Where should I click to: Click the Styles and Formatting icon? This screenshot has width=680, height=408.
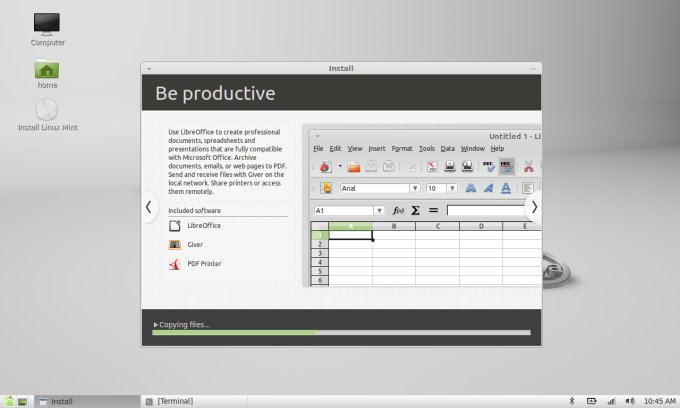point(326,188)
